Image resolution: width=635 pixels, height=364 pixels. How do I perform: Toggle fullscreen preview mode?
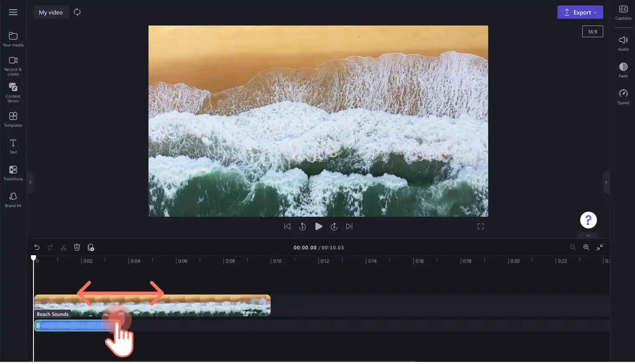[x=481, y=226]
